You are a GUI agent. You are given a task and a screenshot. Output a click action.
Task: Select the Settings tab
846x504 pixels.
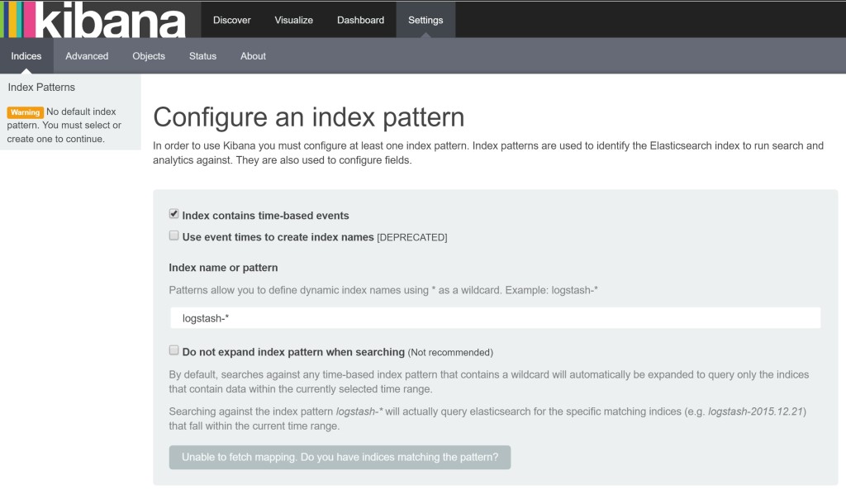pos(425,20)
